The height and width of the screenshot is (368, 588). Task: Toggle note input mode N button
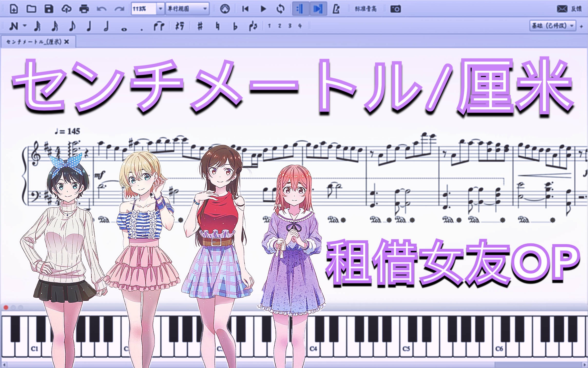tap(14, 26)
